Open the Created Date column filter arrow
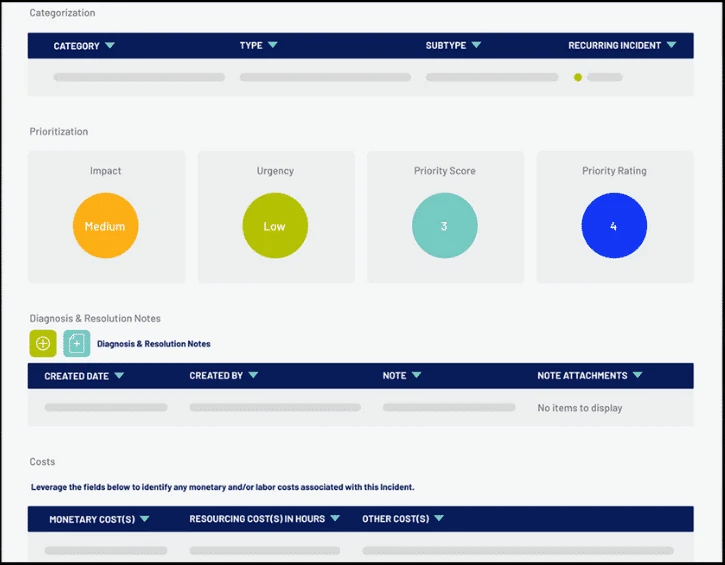Image resolution: width=725 pixels, height=565 pixels. pos(119,375)
